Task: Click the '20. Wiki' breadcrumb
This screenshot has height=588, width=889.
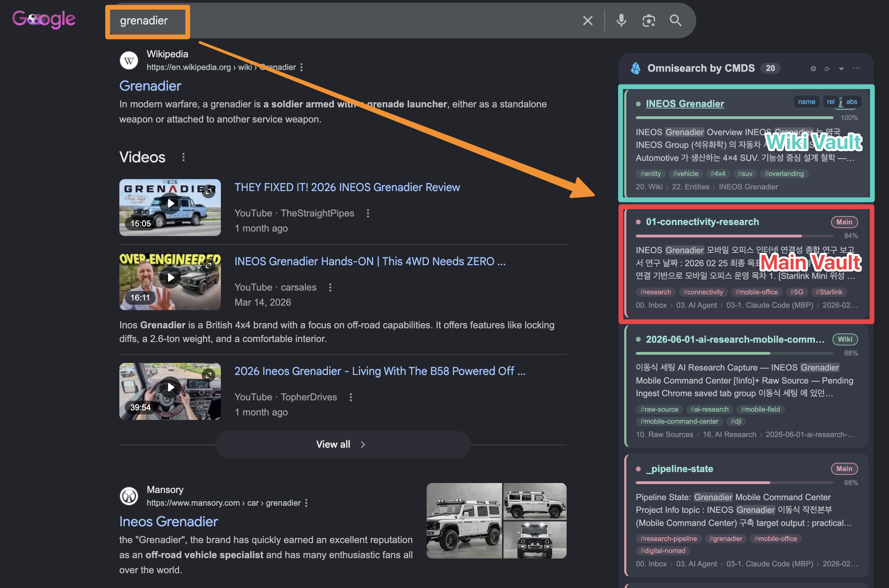Action: pos(649,187)
